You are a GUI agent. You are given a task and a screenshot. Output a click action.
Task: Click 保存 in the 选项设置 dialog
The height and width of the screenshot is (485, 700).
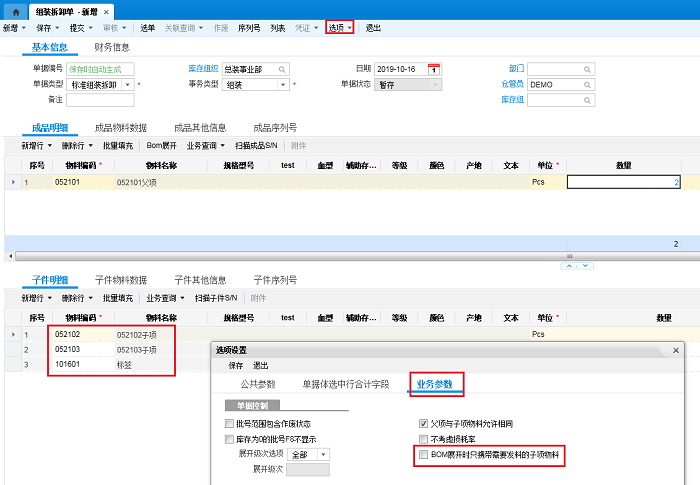pyautogui.click(x=236, y=365)
